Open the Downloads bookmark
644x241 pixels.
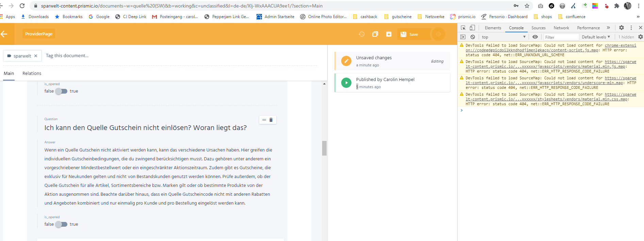click(35, 17)
